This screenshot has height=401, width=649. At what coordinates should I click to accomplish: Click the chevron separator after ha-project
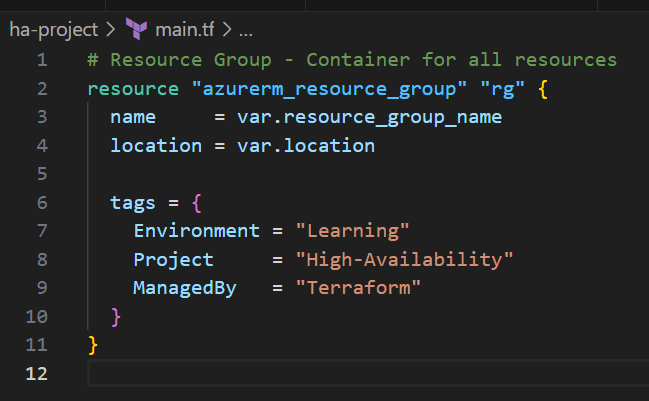click(112, 29)
